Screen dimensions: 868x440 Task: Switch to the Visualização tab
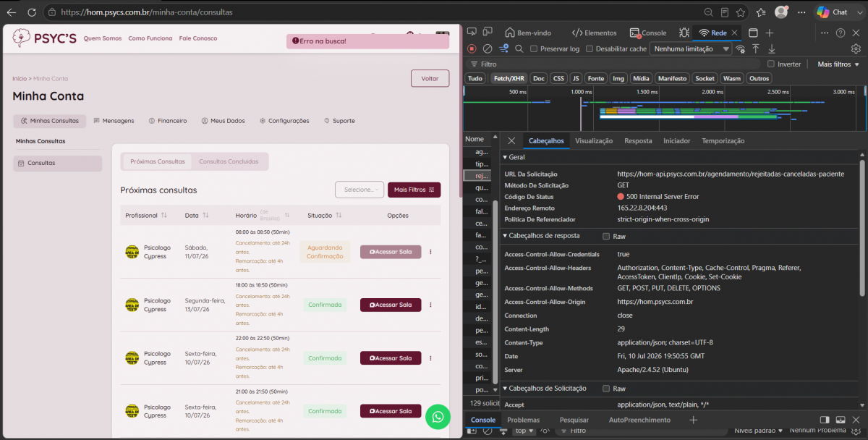pos(594,140)
